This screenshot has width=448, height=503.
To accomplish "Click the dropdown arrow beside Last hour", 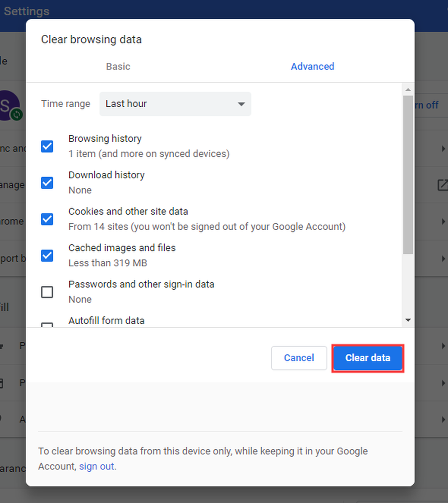I will tap(242, 104).
